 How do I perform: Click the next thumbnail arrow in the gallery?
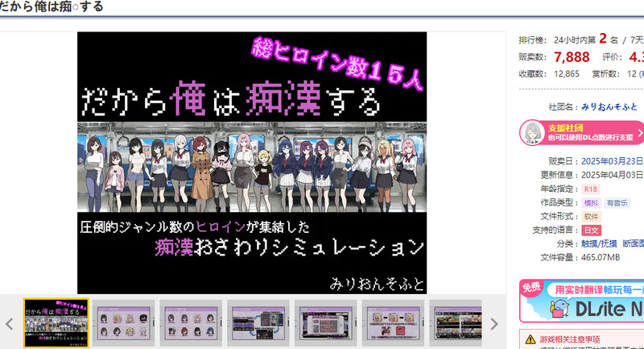tap(494, 323)
